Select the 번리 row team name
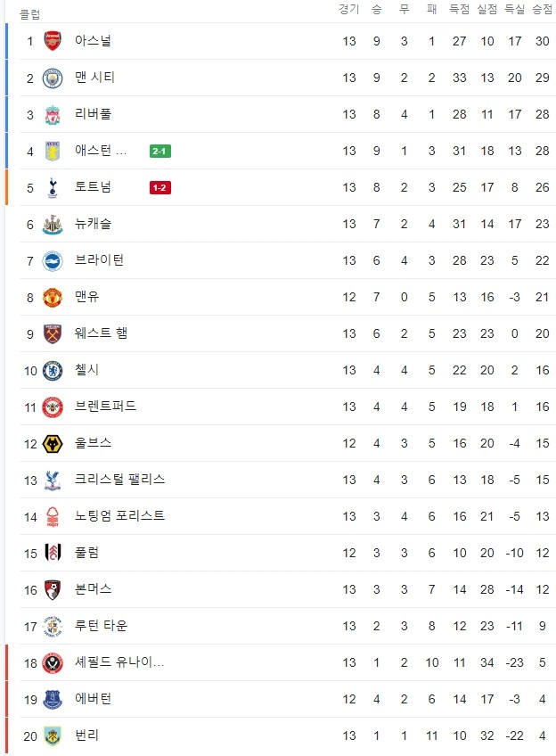 (86, 735)
